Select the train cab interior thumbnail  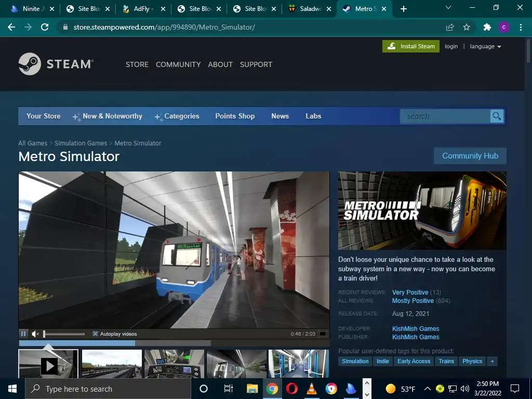coord(174,364)
